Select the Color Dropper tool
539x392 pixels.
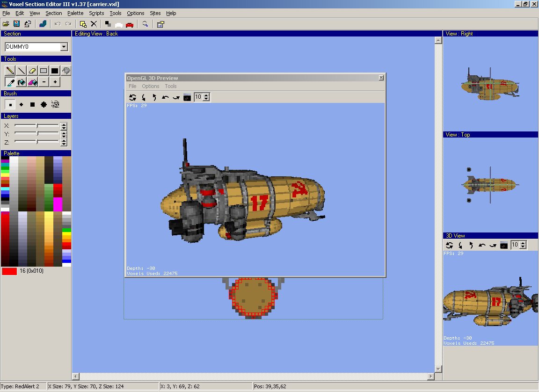[10, 82]
